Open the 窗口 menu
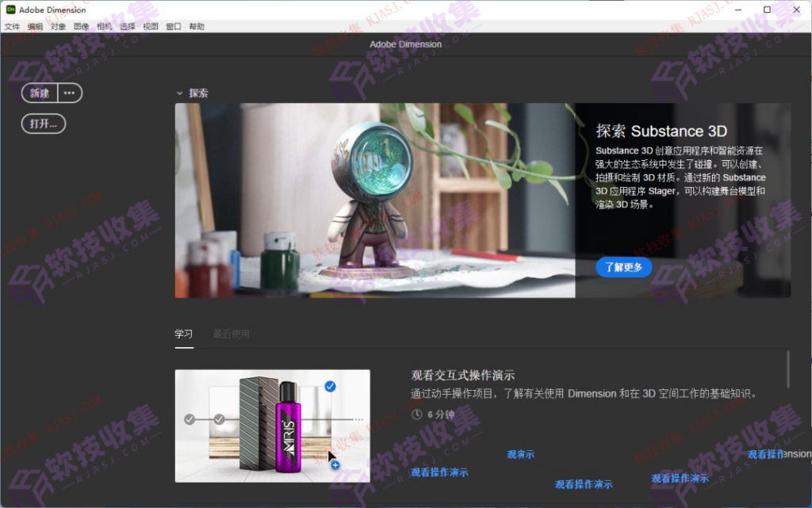This screenshot has width=812, height=508. 174,25
